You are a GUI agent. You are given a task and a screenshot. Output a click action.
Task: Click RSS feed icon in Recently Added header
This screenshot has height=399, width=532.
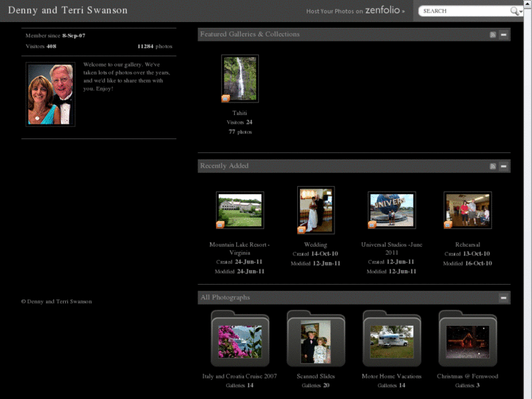[x=493, y=166]
